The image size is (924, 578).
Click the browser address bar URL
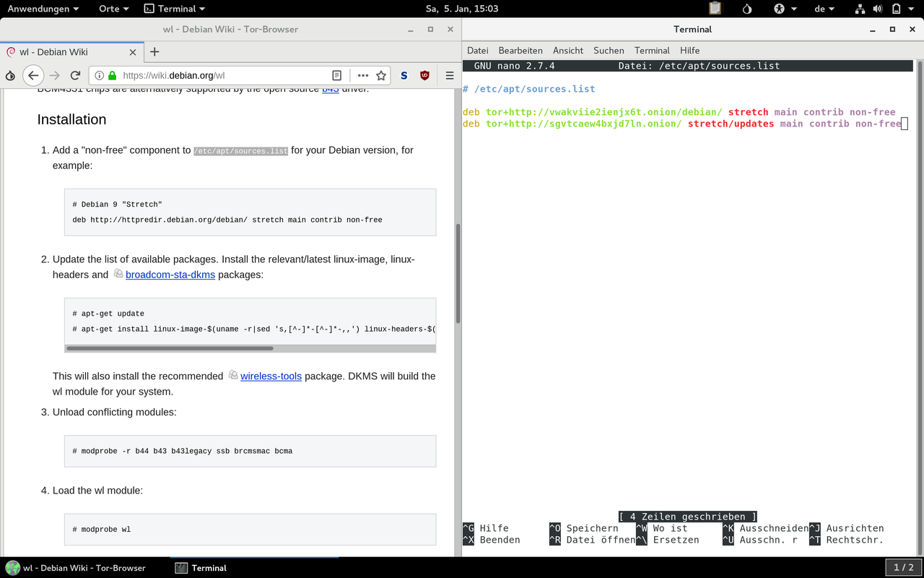coord(174,75)
